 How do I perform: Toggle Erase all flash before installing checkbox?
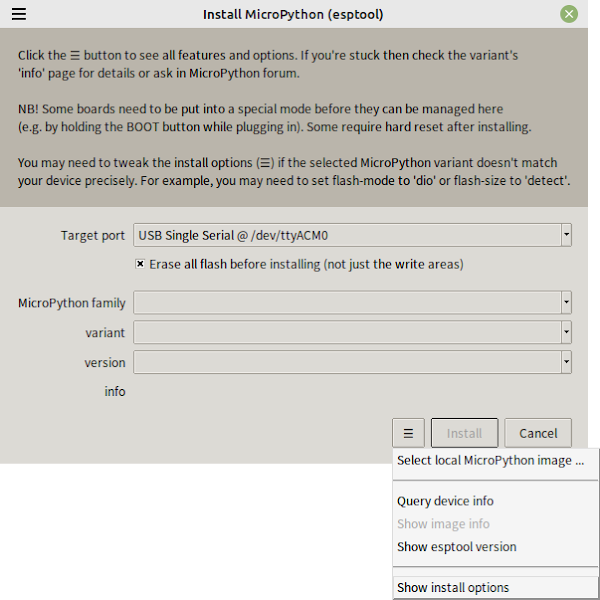(140, 264)
